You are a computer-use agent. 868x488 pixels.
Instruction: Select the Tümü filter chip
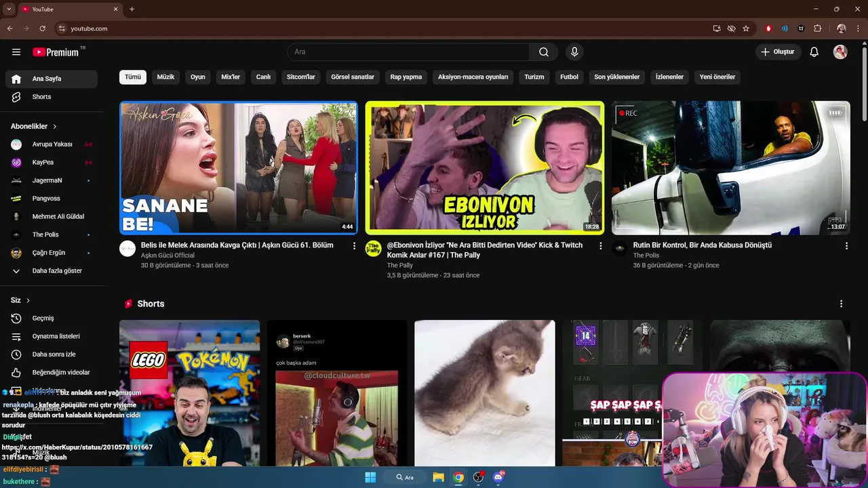tap(133, 77)
